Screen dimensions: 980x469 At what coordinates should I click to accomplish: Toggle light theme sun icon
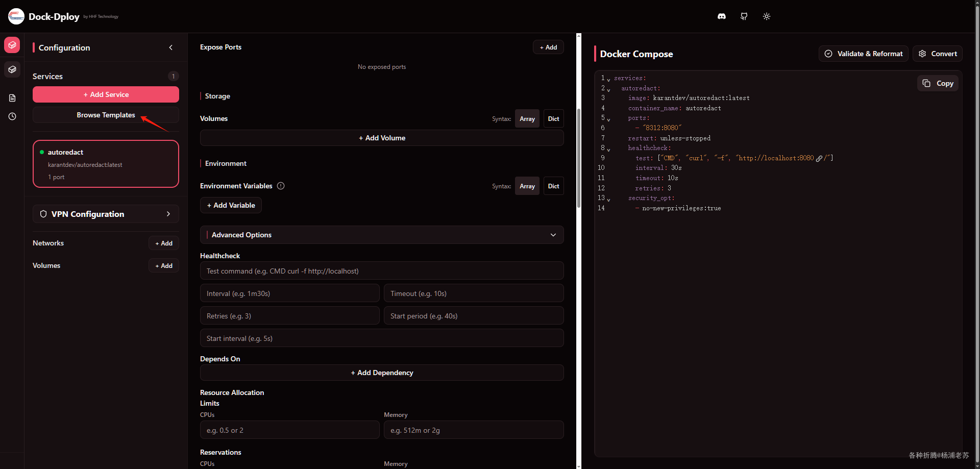tap(767, 16)
